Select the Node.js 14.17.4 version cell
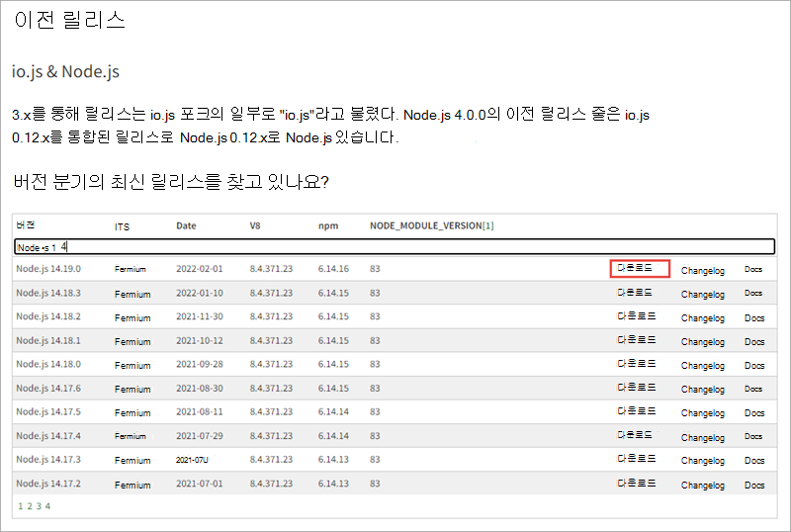791x532 pixels. coord(48,436)
